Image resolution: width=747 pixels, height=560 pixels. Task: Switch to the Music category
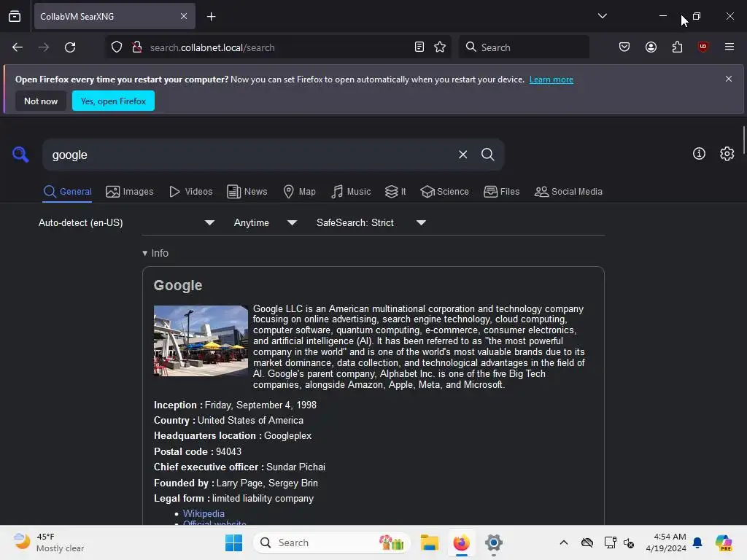(351, 192)
